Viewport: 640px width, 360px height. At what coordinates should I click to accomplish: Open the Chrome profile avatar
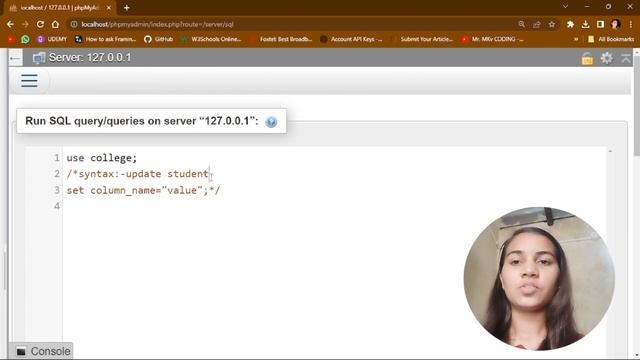(x=616, y=24)
